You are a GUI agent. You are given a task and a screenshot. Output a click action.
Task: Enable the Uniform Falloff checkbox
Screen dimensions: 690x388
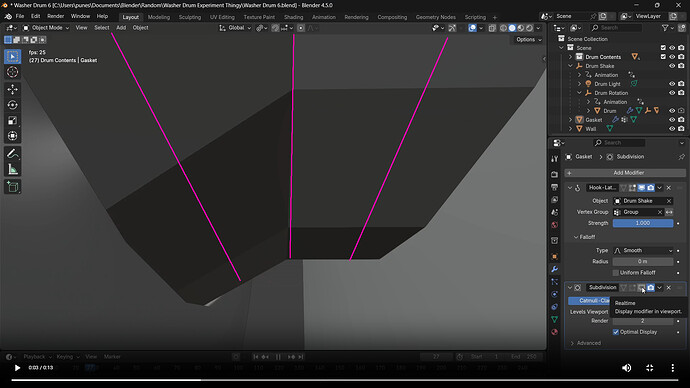(616, 273)
